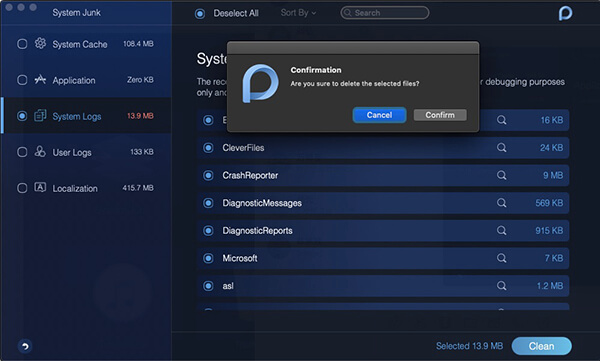The width and height of the screenshot is (600, 361).
Task: Cancel the deletion confirmation dialog
Action: [x=379, y=115]
